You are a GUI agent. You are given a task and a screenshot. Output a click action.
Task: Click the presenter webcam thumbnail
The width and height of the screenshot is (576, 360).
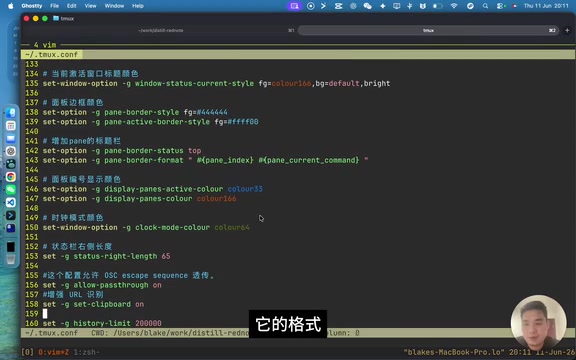538,323
